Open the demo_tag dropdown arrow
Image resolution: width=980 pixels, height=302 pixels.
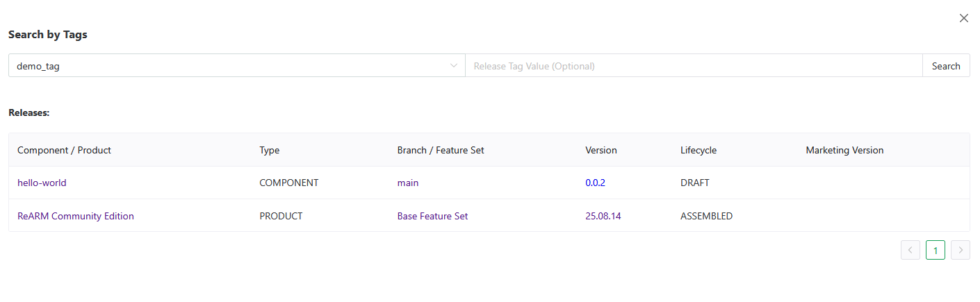point(454,66)
